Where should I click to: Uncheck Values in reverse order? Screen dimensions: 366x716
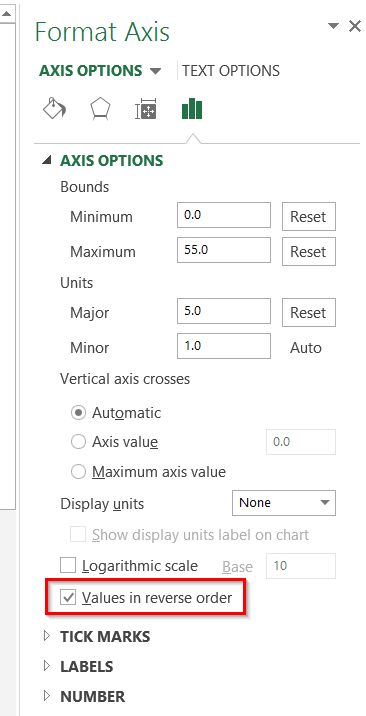68,597
